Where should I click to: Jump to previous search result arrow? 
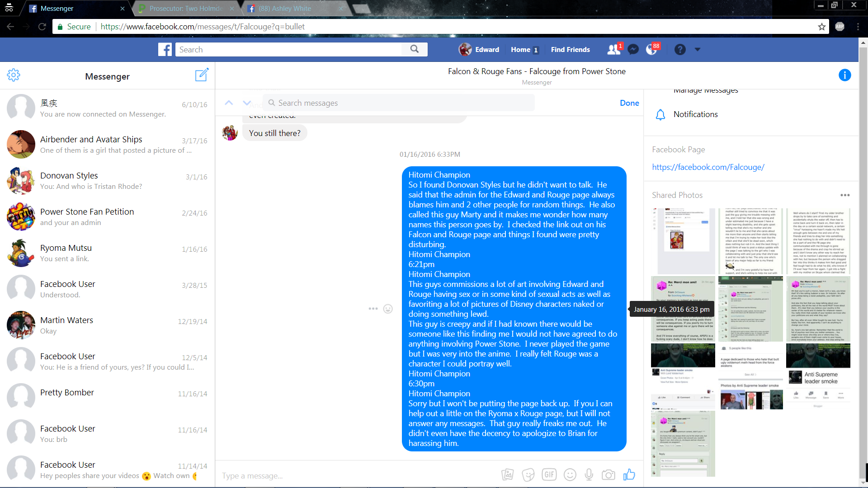229,103
